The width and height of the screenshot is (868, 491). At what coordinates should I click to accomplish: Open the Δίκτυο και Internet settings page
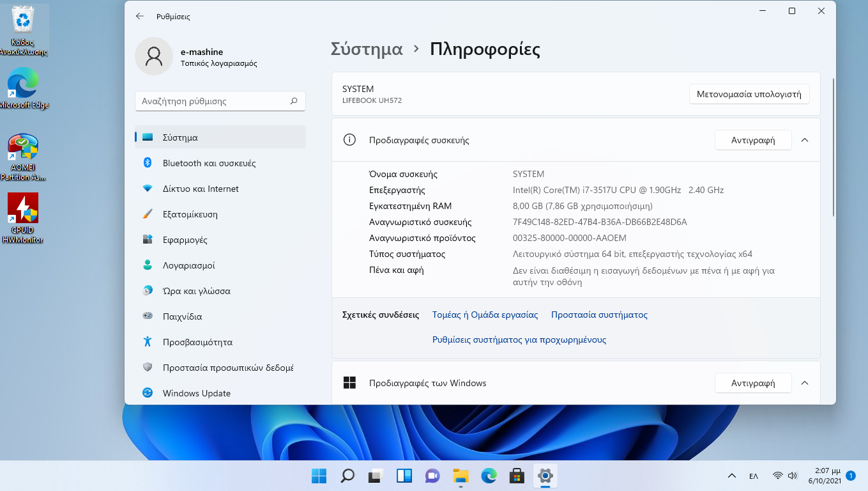coord(220,189)
